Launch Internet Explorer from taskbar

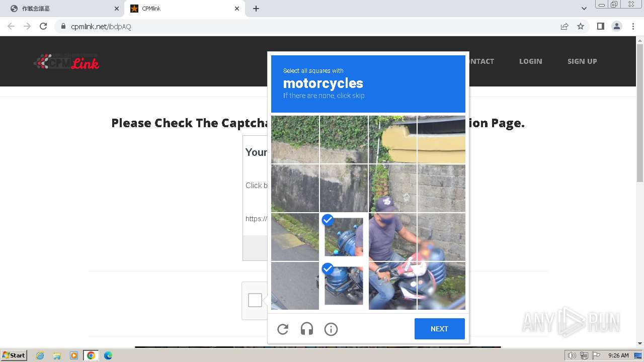click(40, 355)
